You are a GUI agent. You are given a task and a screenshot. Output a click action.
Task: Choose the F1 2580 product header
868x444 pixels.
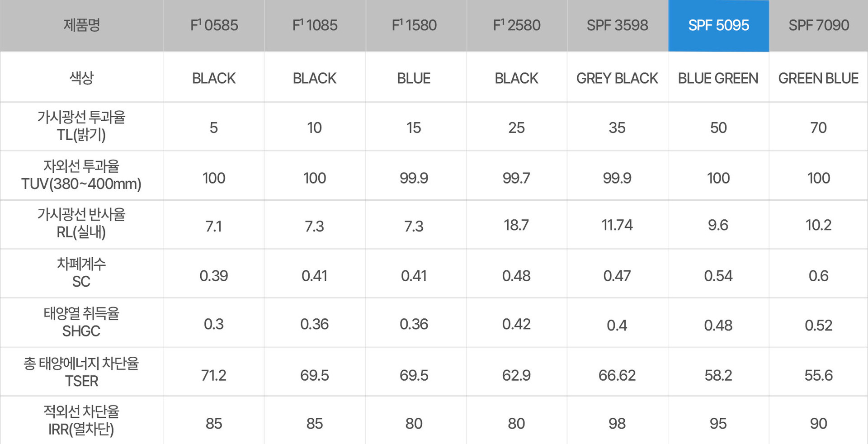pos(517,26)
